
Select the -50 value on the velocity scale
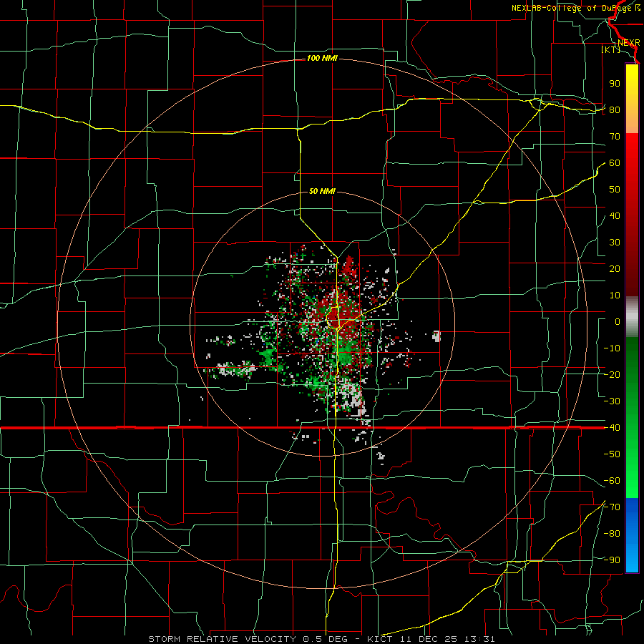pyautogui.click(x=612, y=454)
